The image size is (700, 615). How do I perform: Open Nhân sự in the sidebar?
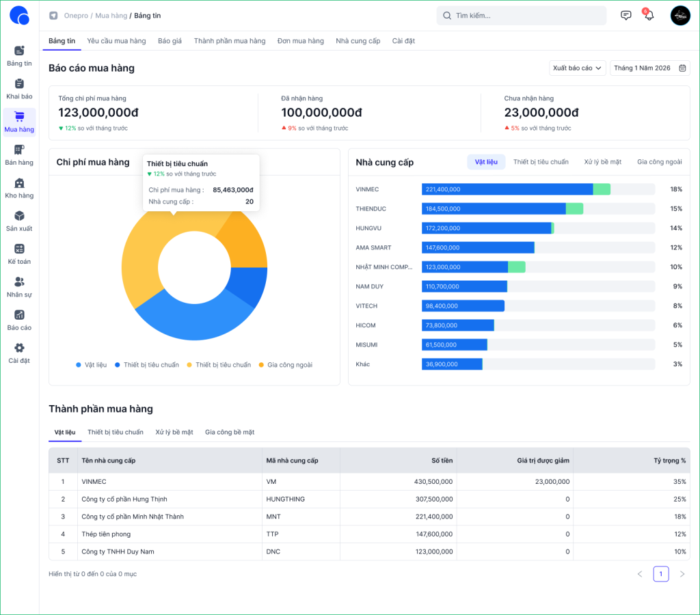[19, 287]
